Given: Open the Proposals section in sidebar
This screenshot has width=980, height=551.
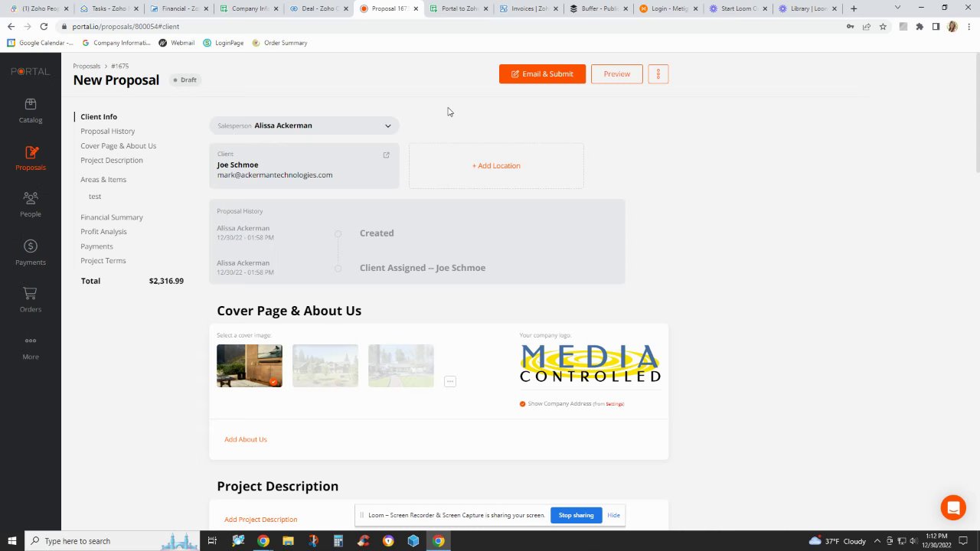Looking at the screenshot, I should click(31, 158).
